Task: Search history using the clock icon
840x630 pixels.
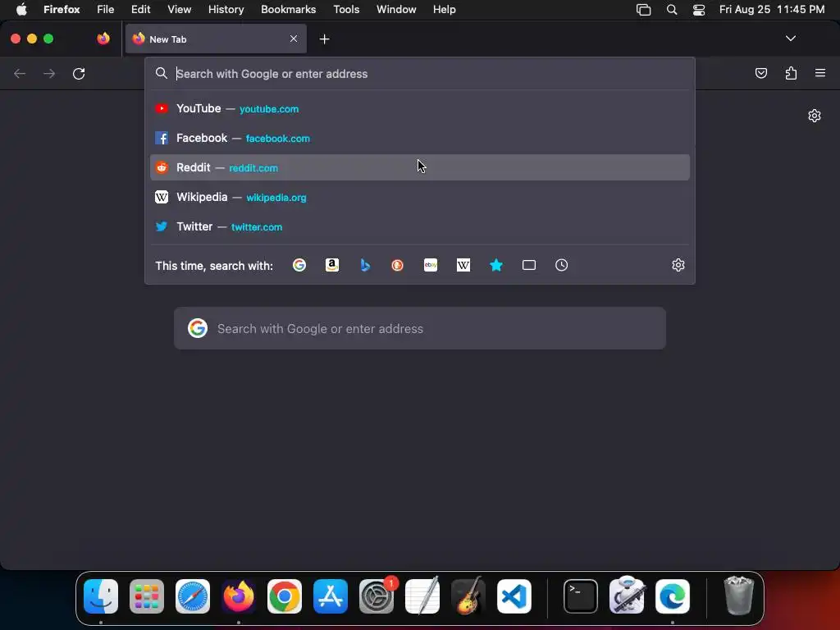Action: pos(561,265)
